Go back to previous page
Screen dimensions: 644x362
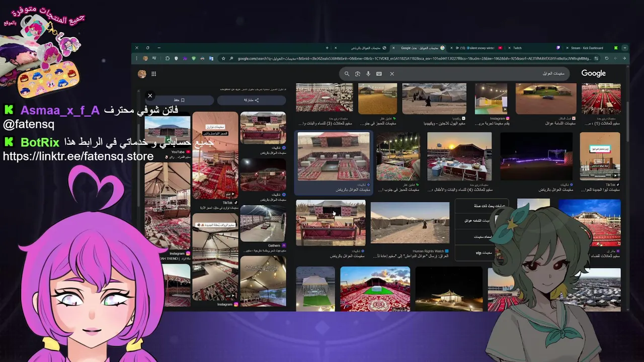[x=624, y=58]
